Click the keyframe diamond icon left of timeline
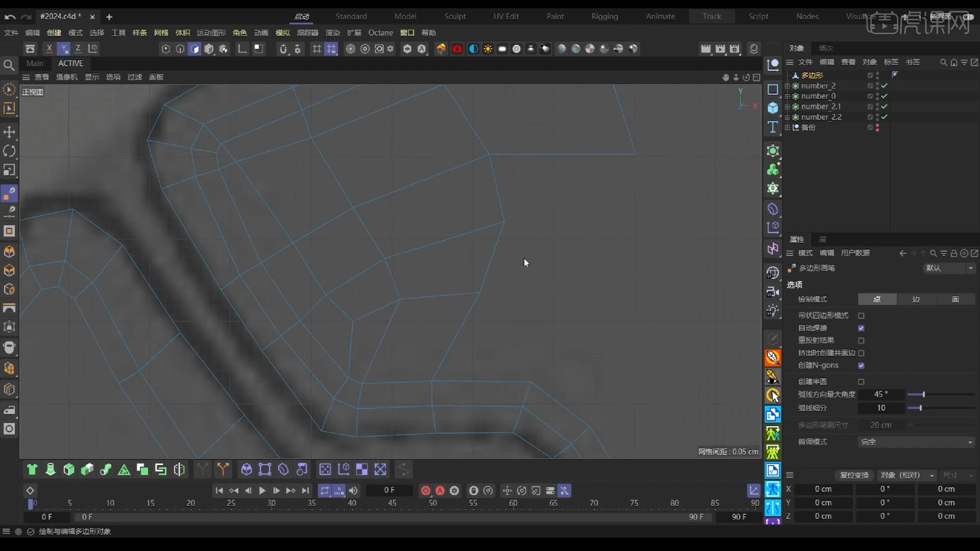Image resolution: width=980 pixels, height=551 pixels. point(30,491)
